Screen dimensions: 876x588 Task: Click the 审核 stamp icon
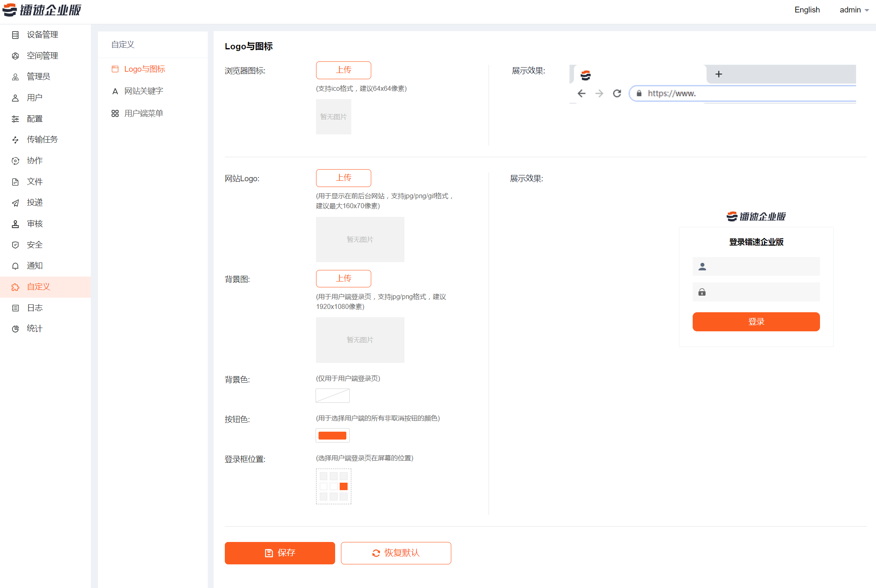[15, 224]
